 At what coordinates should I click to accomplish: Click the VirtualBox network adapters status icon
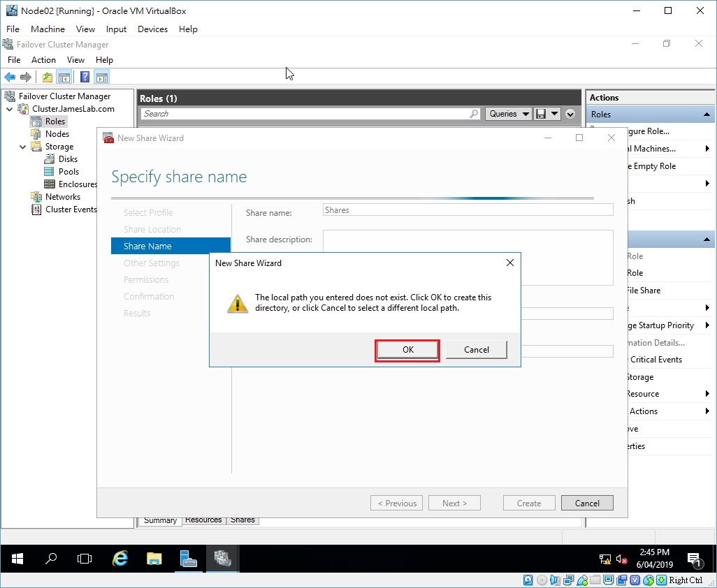point(569,580)
